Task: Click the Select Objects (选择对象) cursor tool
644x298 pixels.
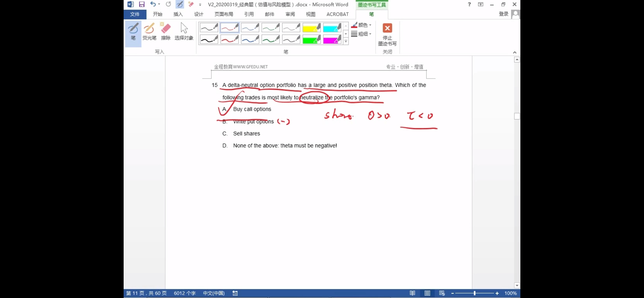Action: [x=184, y=31]
